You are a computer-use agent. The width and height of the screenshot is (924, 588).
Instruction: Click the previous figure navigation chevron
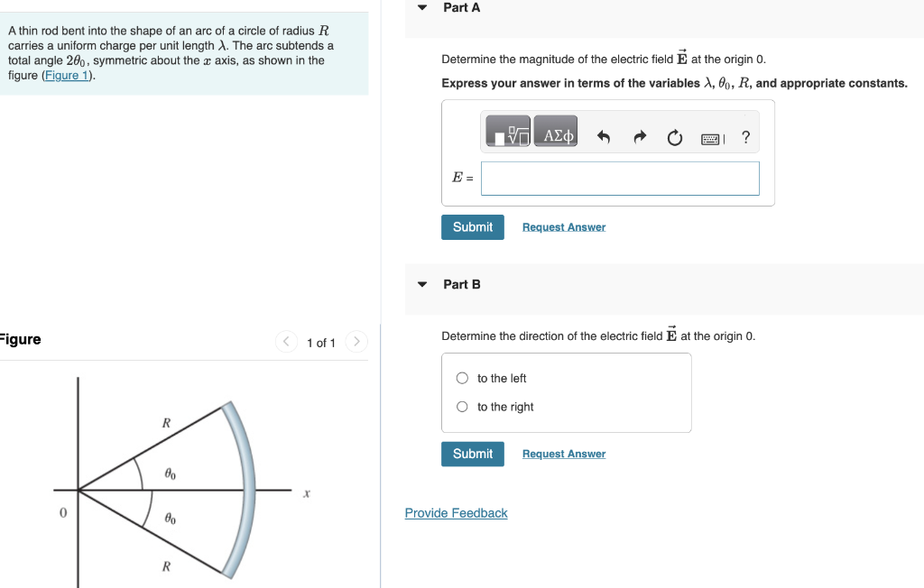pos(286,342)
